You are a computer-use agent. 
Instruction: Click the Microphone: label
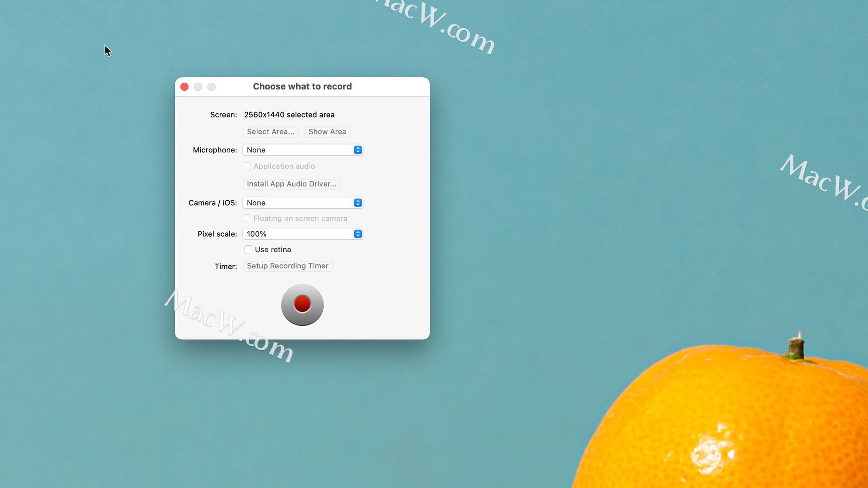[215, 150]
